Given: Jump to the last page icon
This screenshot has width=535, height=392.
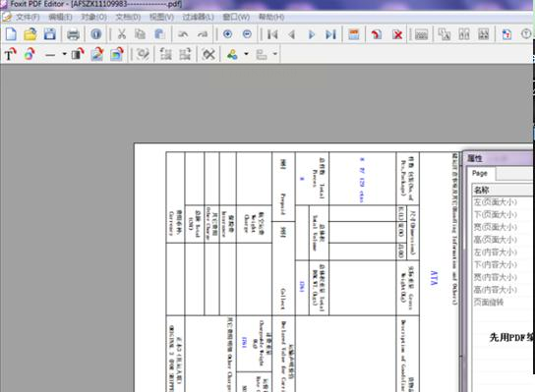Looking at the screenshot, I should 330,34.
